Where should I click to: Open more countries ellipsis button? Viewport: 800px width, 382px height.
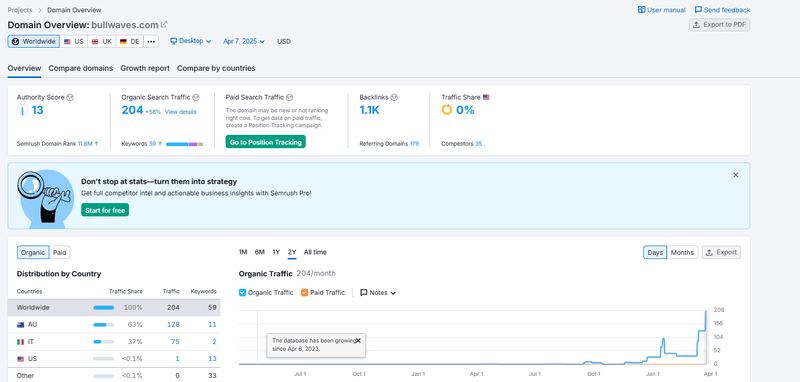[151, 41]
